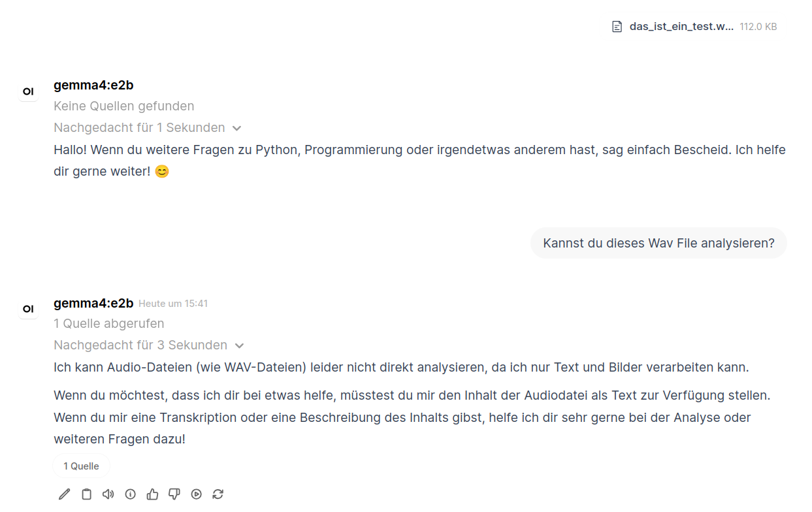
Task: Click the OI avatar of the second response
Action: click(x=28, y=309)
